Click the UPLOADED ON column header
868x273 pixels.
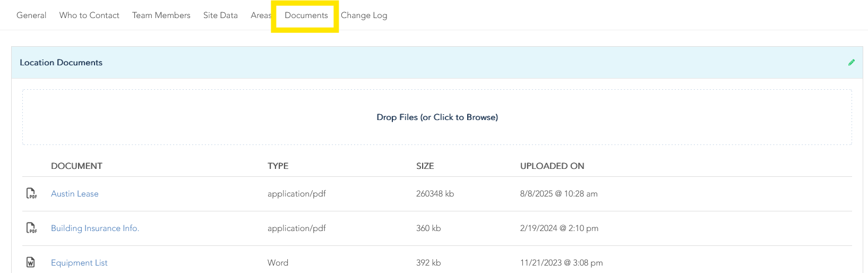point(552,166)
